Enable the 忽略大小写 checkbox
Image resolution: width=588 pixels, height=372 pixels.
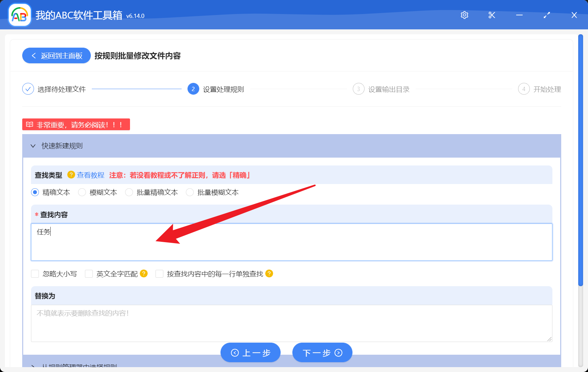click(35, 274)
